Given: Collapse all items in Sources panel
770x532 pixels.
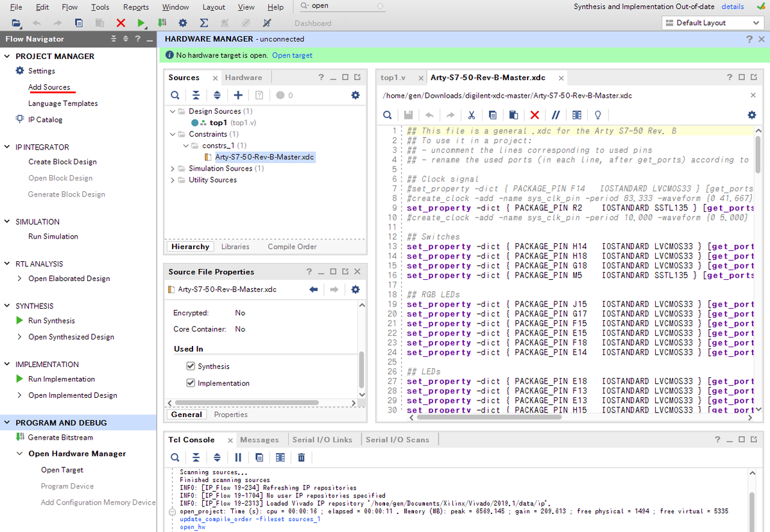Looking at the screenshot, I should [x=196, y=95].
